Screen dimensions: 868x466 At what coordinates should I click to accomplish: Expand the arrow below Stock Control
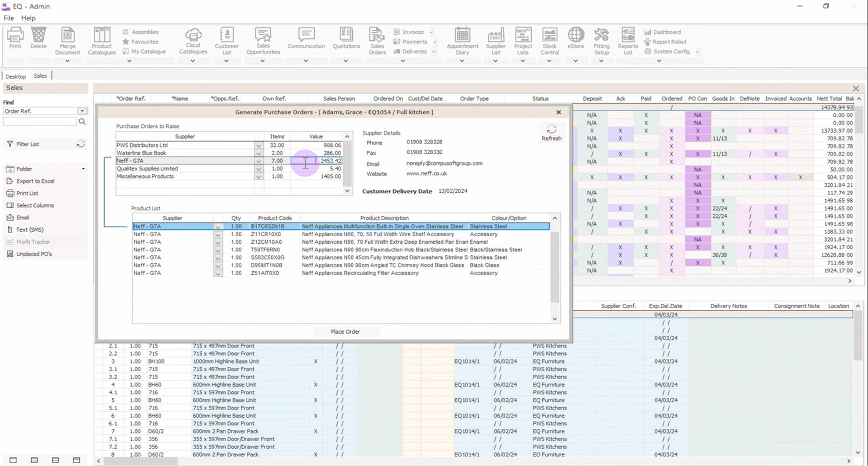tap(549, 61)
